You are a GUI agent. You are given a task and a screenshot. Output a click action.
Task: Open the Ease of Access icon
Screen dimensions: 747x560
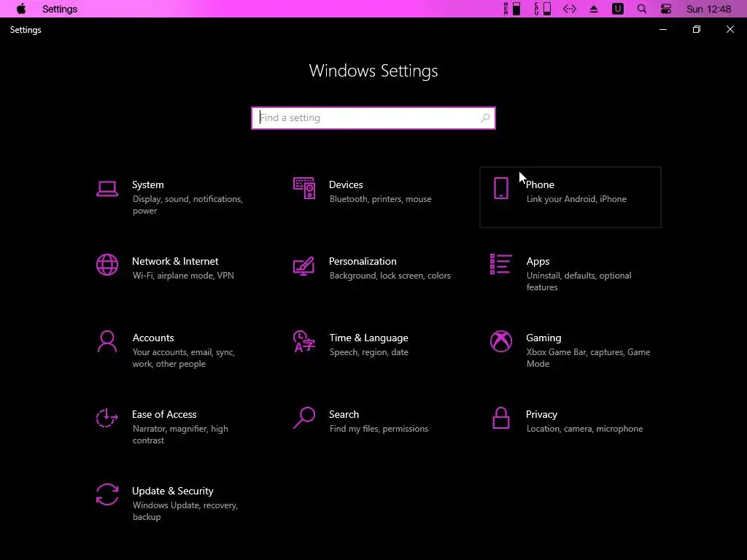(107, 418)
